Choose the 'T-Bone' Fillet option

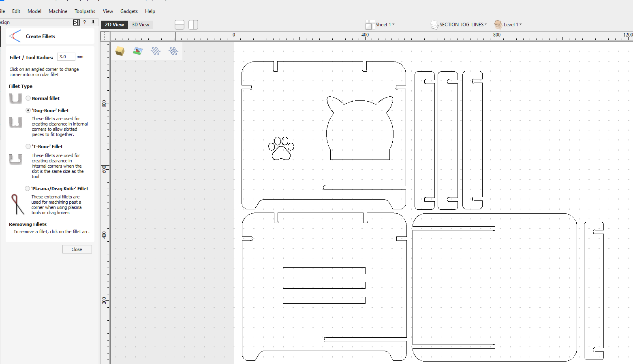(x=28, y=147)
